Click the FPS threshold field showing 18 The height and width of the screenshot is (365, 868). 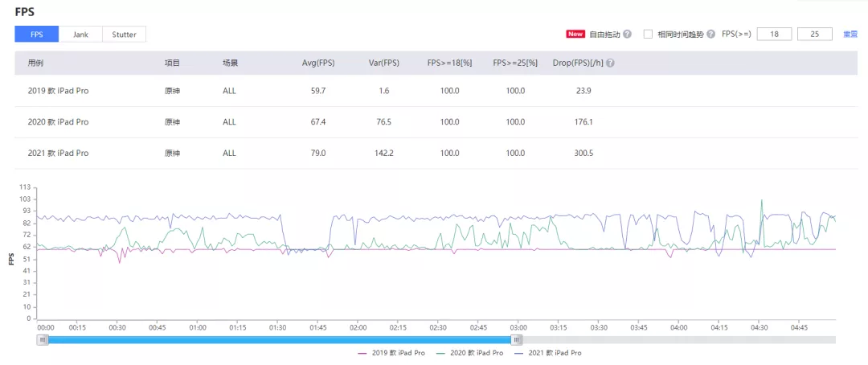point(774,35)
